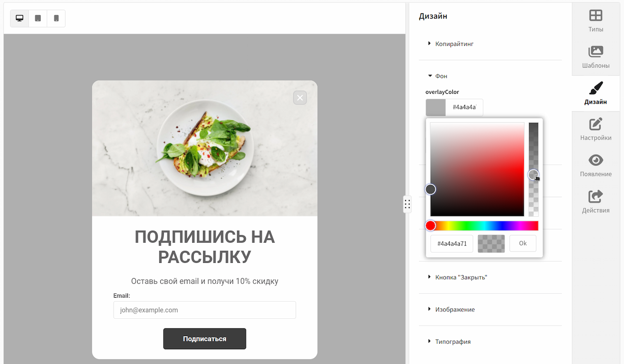Switch to desktop preview mode
This screenshot has height=364, width=624.
(x=20, y=18)
